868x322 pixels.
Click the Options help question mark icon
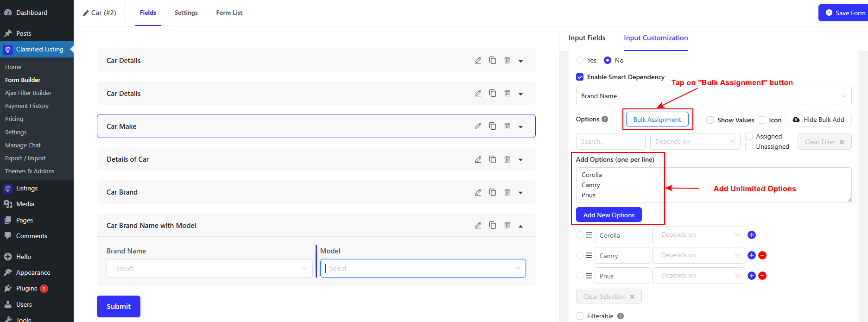(605, 119)
